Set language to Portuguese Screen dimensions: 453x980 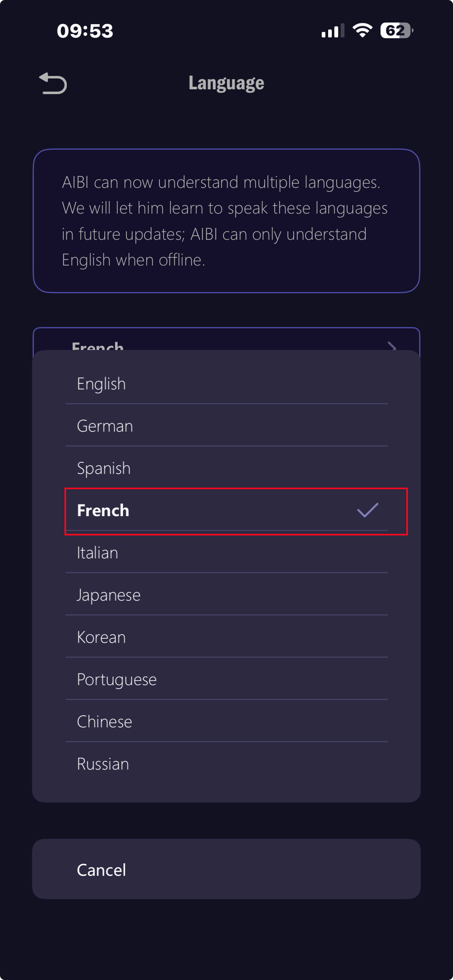(226, 679)
